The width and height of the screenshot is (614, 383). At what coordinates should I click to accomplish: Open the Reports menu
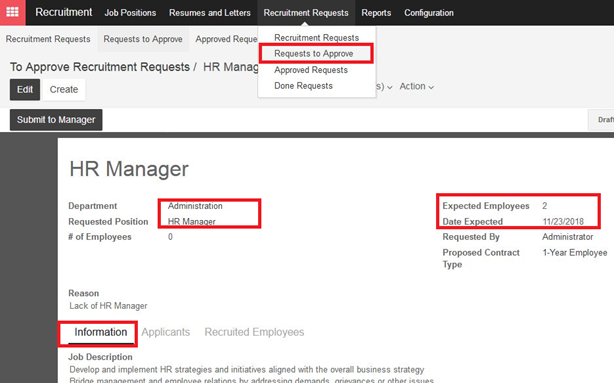pos(376,13)
